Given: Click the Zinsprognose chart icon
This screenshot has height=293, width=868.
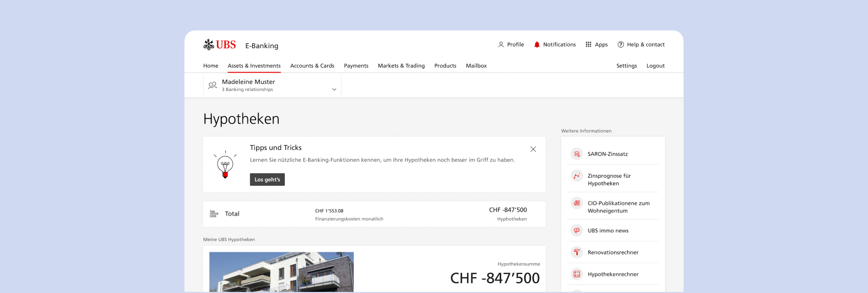Looking at the screenshot, I should click(577, 176).
